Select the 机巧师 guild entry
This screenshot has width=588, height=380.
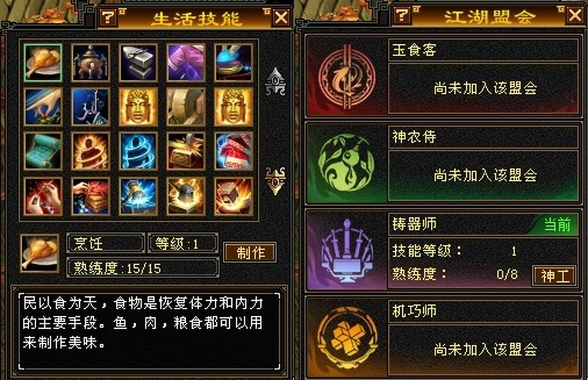pyautogui.click(x=443, y=338)
